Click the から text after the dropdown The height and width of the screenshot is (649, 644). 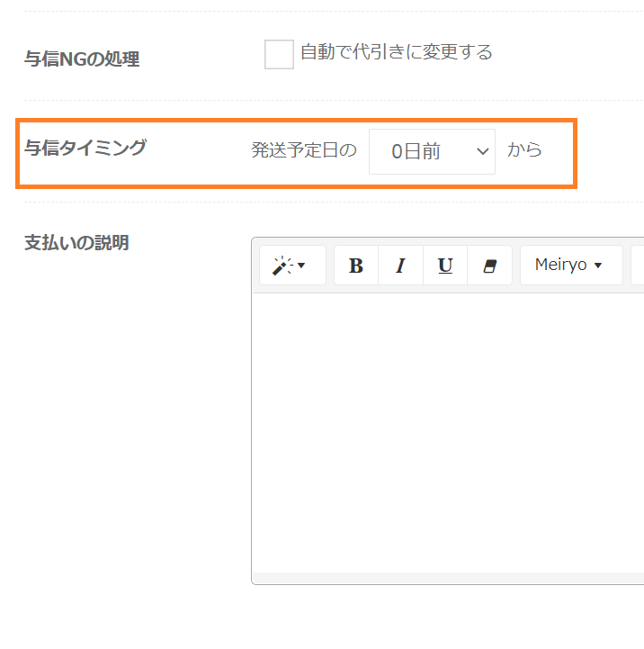point(524,150)
